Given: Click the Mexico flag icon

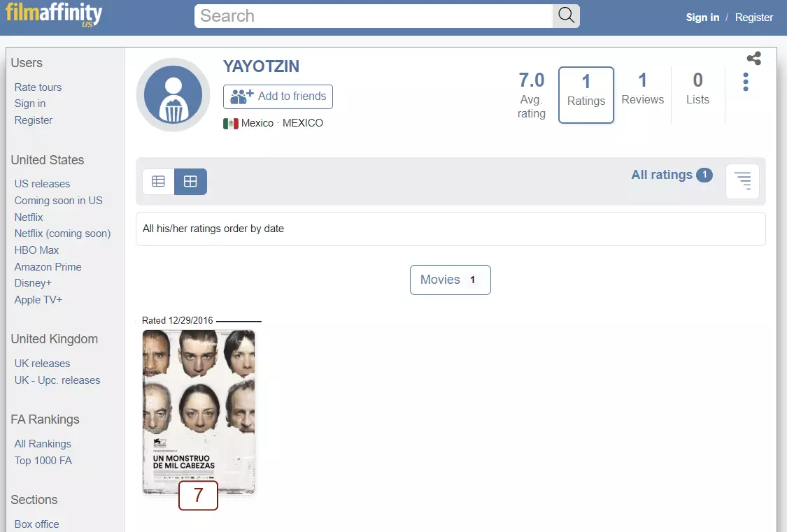Looking at the screenshot, I should [231, 123].
